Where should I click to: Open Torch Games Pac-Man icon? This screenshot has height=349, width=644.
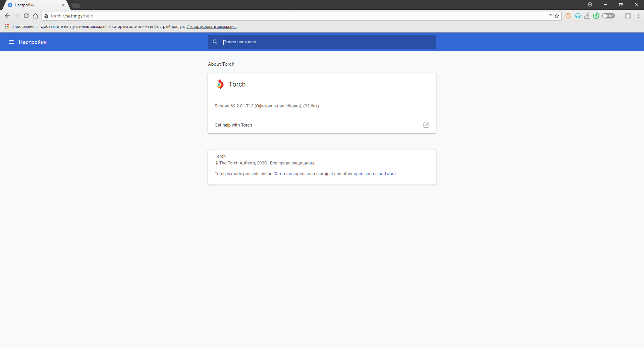[x=568, y=16]
